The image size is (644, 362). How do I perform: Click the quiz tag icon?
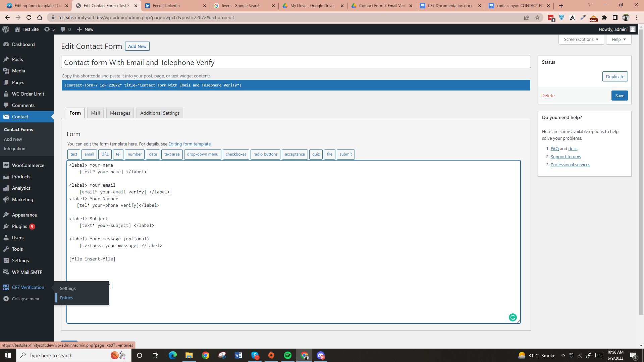(315, 154)
